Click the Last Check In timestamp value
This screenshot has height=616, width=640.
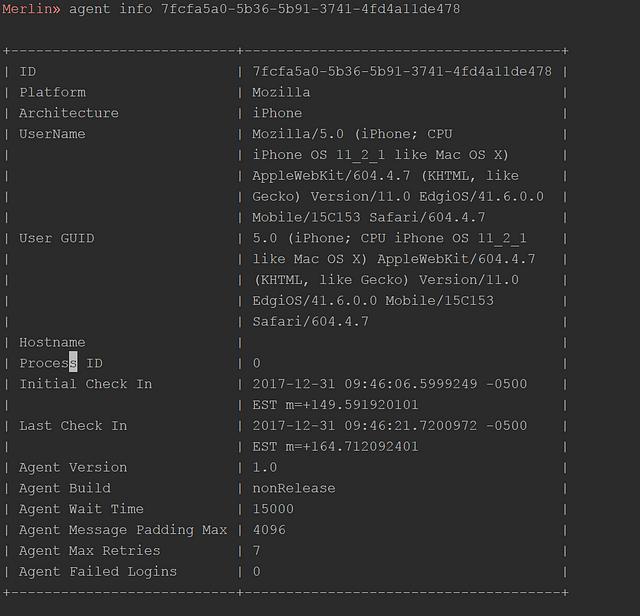389,426
